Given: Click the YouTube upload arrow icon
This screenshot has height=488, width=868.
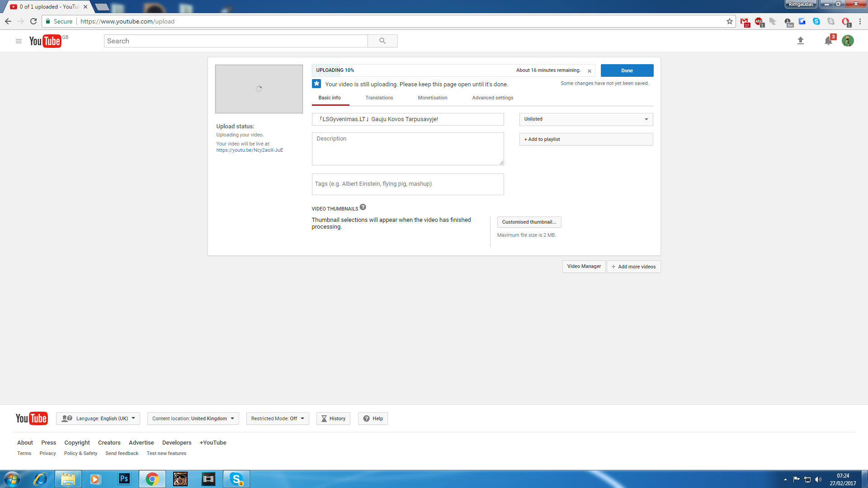Looking at the screenshot, I should tap(800, 41).
